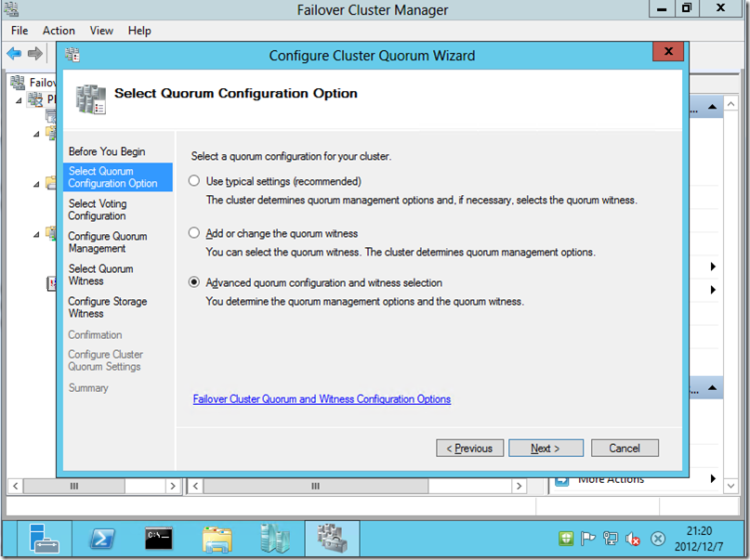Collapse the top Actions pane section
Screen dimensions: 750x560
click(x=712, y=107)
